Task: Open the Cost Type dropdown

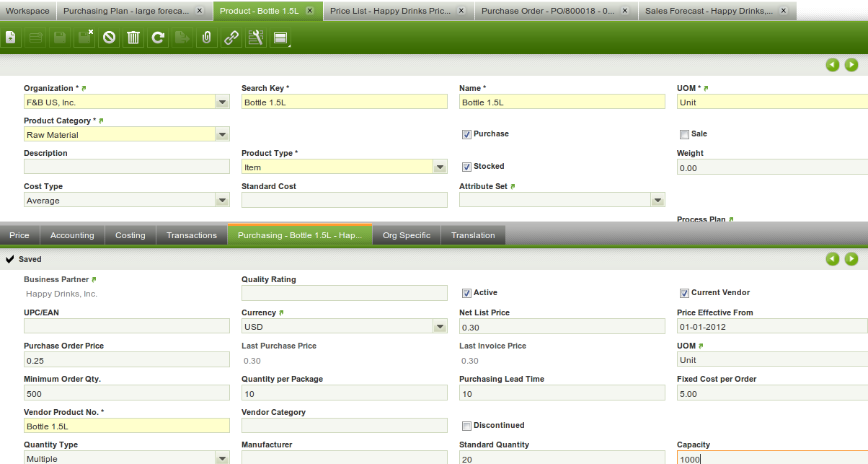Action: (223, 201)
